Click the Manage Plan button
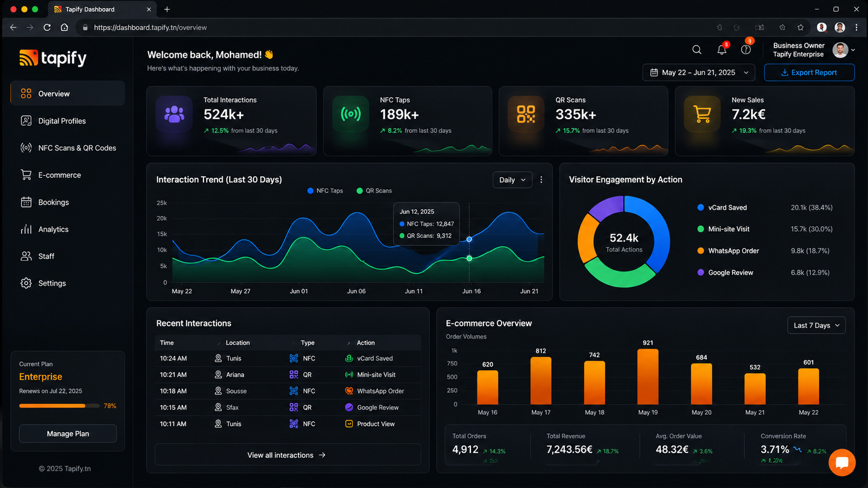Viewport: 868px width, 488px height. pyautogui.click(x=68, y=434)
